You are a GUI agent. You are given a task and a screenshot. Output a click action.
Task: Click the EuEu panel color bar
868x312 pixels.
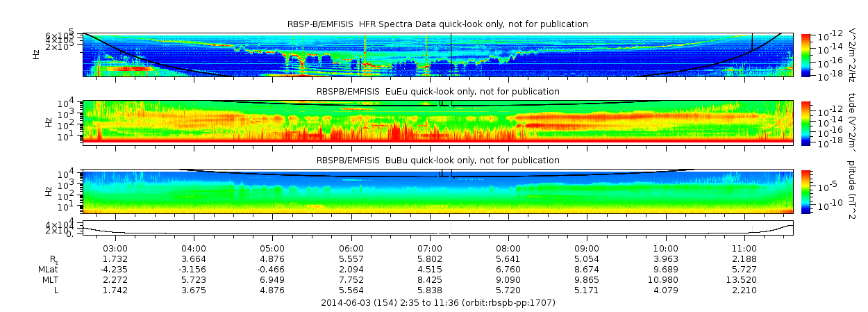click(806, 122)
